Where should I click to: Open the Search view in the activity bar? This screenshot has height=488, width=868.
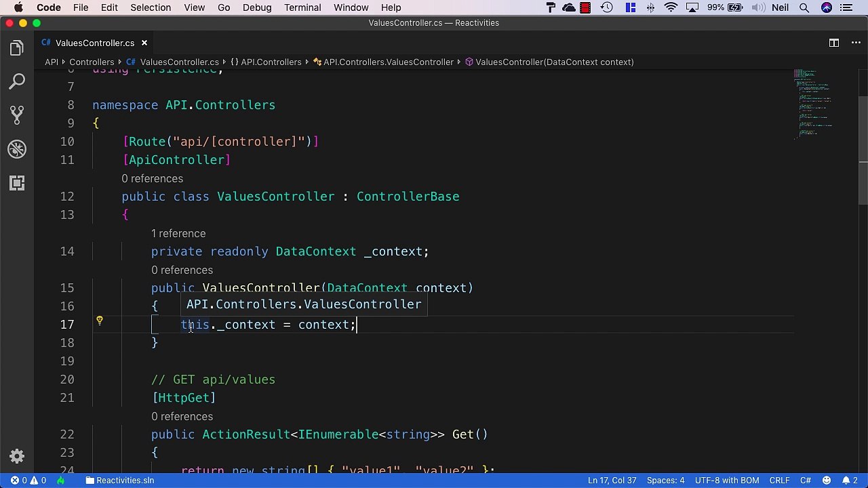click(x=17, y=82)
